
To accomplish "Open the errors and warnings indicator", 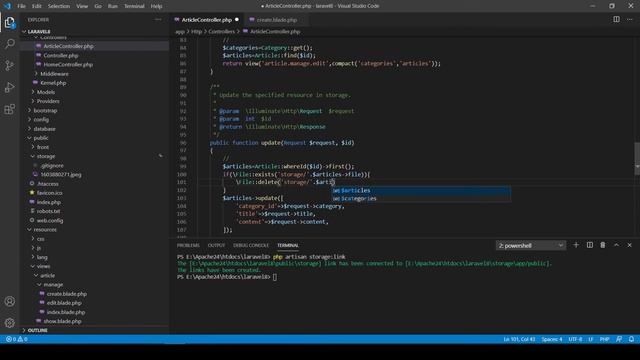I will tap(17, 339).
